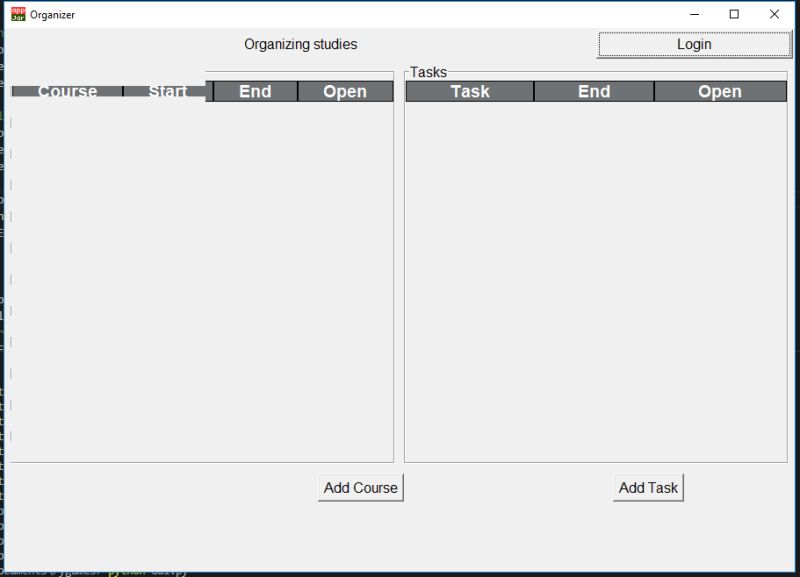Viewport: 800px width, 577px height.
Task: Click the Organizer title text
Action: [x=52, y=14]
